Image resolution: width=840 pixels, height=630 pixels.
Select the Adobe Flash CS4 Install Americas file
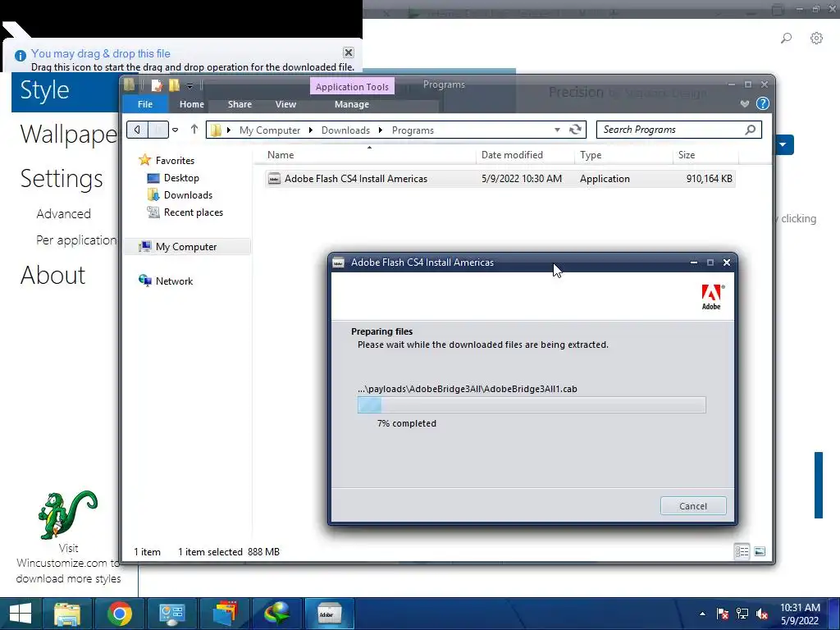click(500, 178)
